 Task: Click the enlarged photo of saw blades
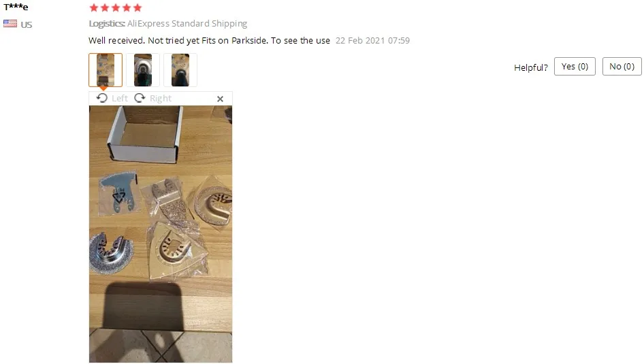coord(161,234)
